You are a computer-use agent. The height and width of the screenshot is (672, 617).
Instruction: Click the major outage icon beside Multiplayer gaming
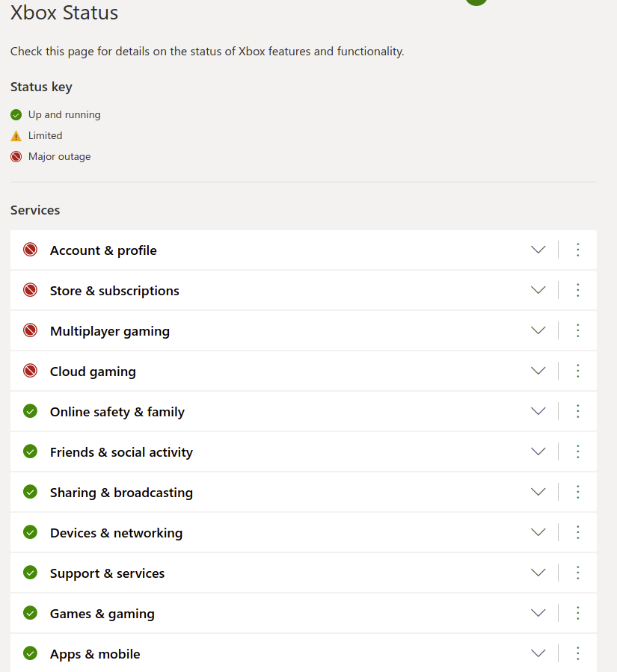30,330
